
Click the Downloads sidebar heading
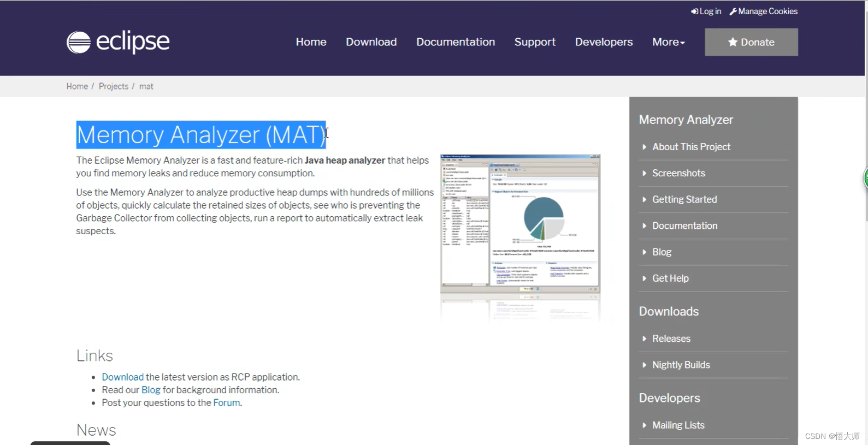669,311
